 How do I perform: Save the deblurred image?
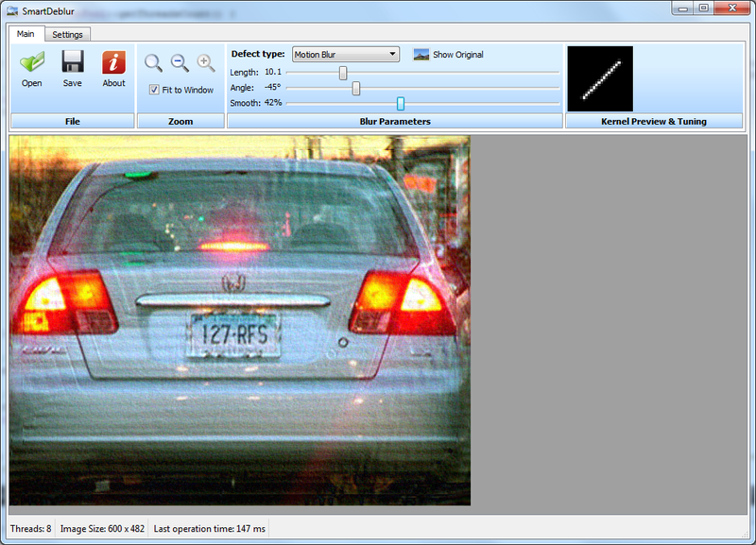pos(72,71)
